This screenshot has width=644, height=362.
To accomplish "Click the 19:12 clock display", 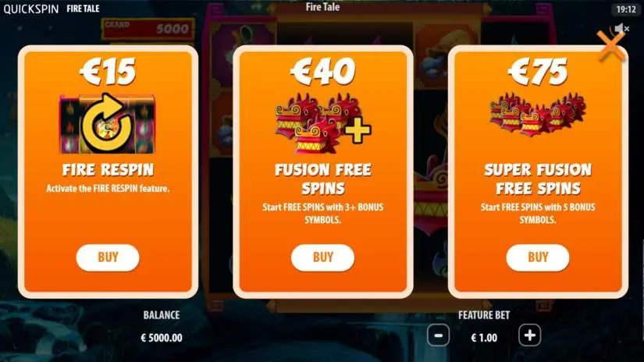I will pos(626,9).
